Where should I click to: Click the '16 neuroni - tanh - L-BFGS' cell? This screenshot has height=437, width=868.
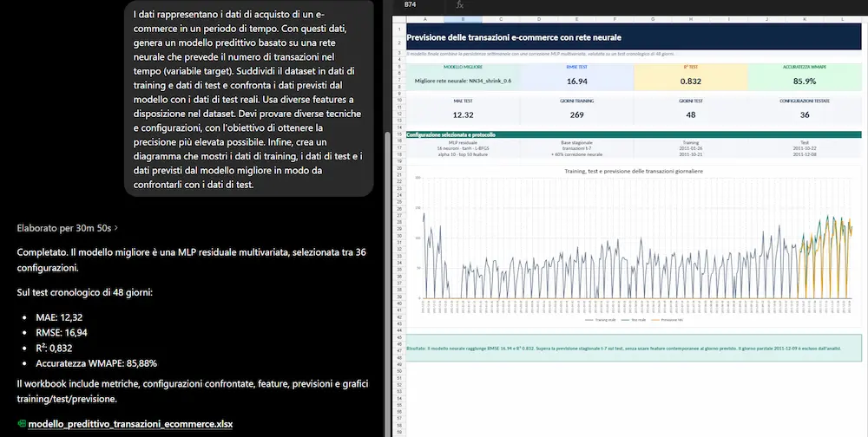point(463,148)
